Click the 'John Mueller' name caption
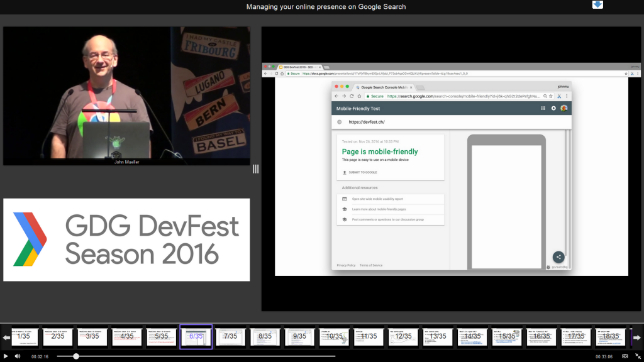This screenshot has width=644, height=362. [126, 162]
